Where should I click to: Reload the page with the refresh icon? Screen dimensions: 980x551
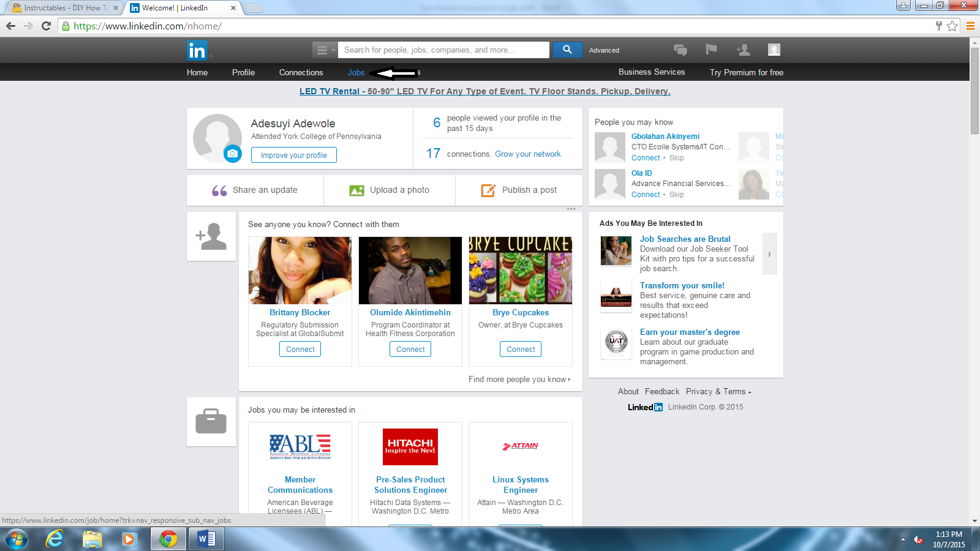[46, 26]
